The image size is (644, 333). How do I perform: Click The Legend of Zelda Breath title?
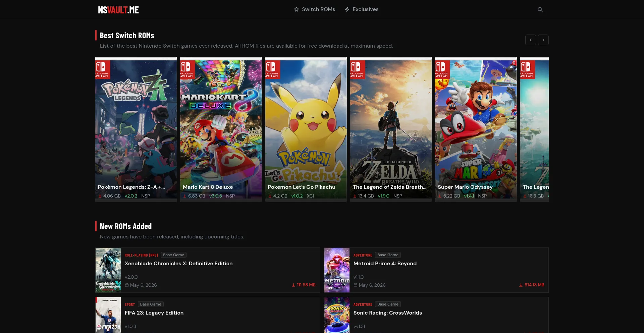pos(389,187)
